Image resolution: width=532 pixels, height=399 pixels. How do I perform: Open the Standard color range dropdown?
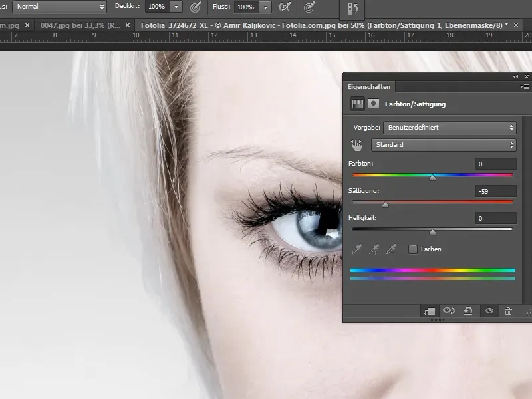tap(443, 144)
